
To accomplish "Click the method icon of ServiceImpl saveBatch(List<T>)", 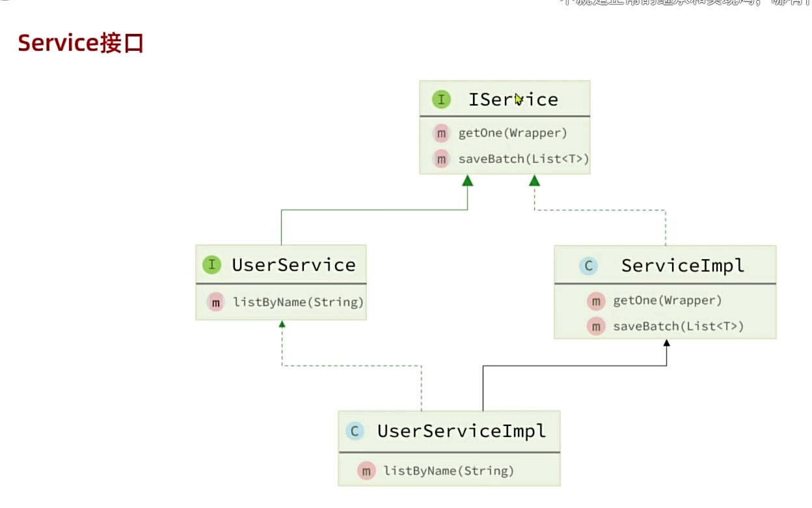I will click(596, 326).
